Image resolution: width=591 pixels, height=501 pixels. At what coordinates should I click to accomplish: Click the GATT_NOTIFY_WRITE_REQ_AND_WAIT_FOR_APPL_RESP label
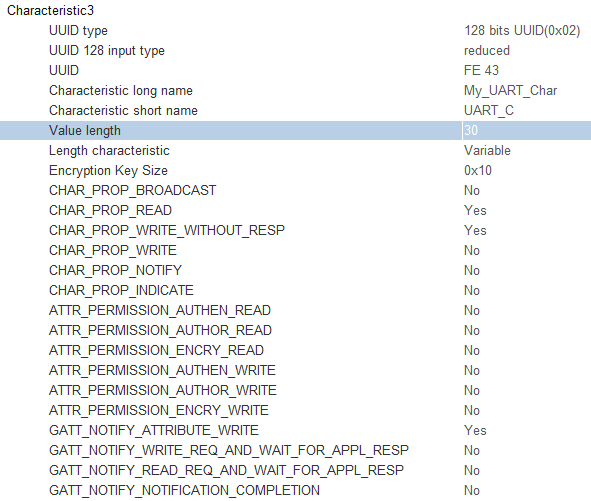pos(229,450)
